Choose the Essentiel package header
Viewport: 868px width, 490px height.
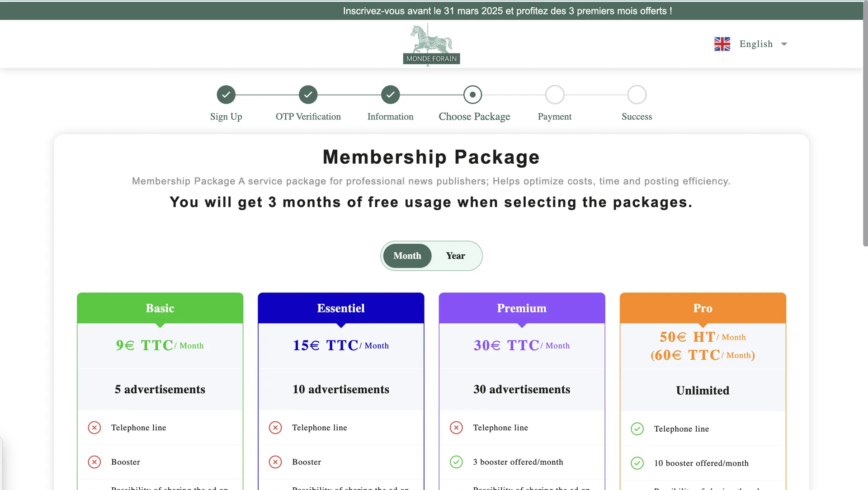(341, 308)
